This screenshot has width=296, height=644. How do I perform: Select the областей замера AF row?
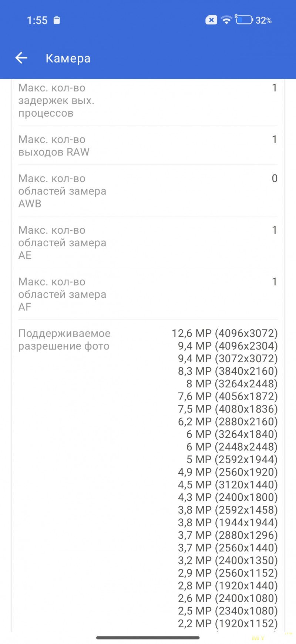pos(148,294)
